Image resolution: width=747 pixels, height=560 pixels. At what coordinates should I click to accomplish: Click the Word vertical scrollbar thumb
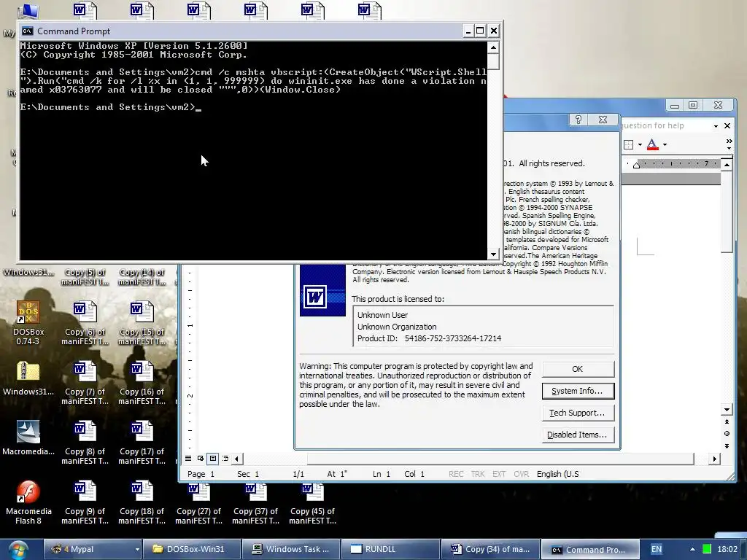727,212
